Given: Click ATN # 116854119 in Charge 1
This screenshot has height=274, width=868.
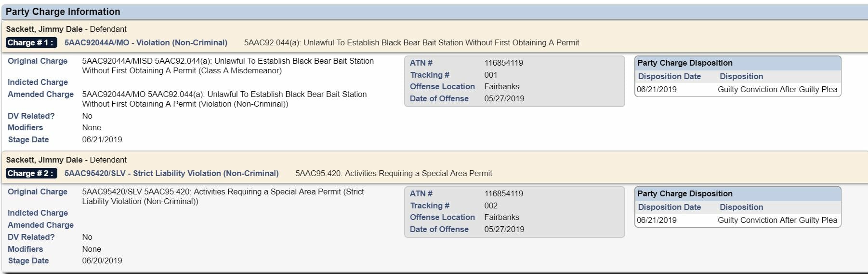Looking at the screenshot, I should pos(503,63).
